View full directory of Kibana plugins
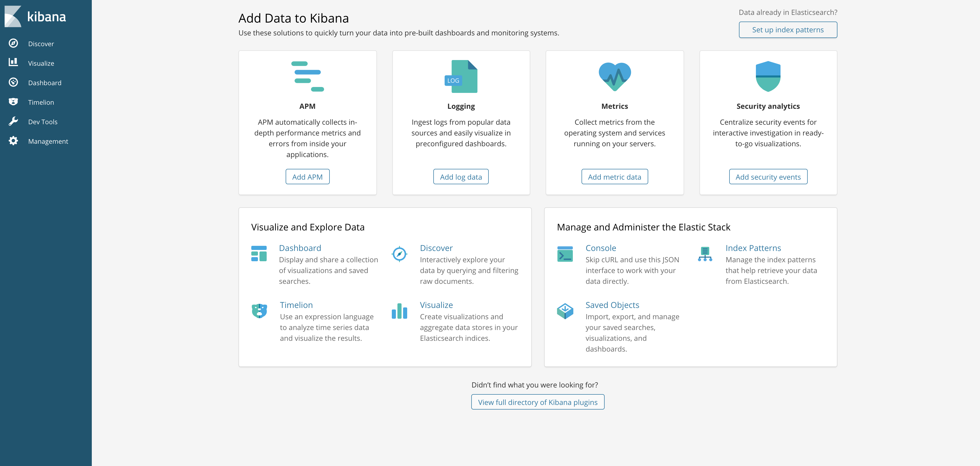Viewport: 980px width, 466px height. pyautogui.click(x=537, y=402)
